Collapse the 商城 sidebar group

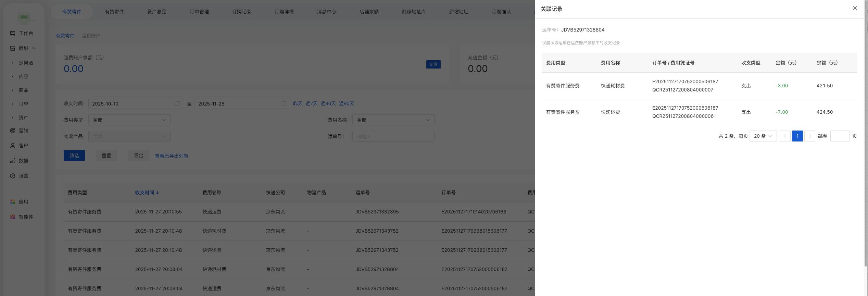click(33, 48)
